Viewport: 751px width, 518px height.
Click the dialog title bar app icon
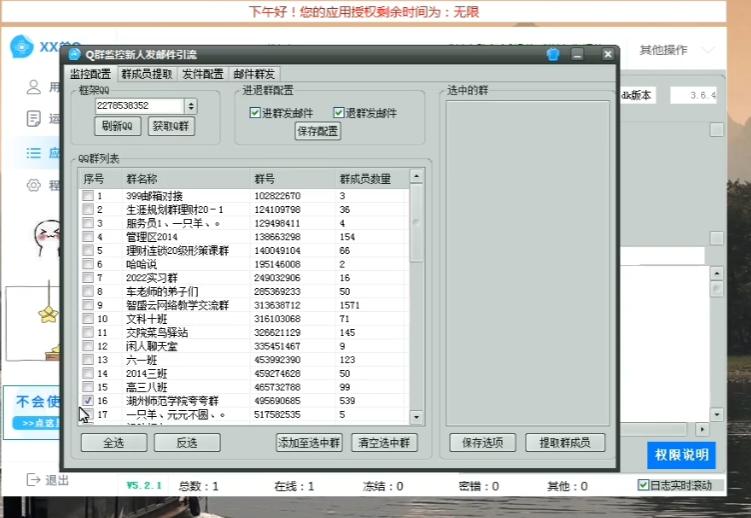[x=74, y=54]
